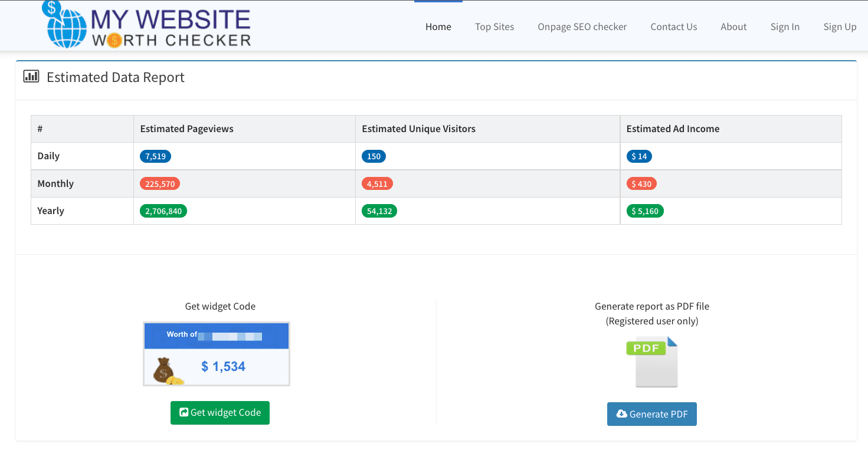The height and width of the screenshot is (450, 868).
Task: Open the Top Sites page
Action: (x=494, y=27)
